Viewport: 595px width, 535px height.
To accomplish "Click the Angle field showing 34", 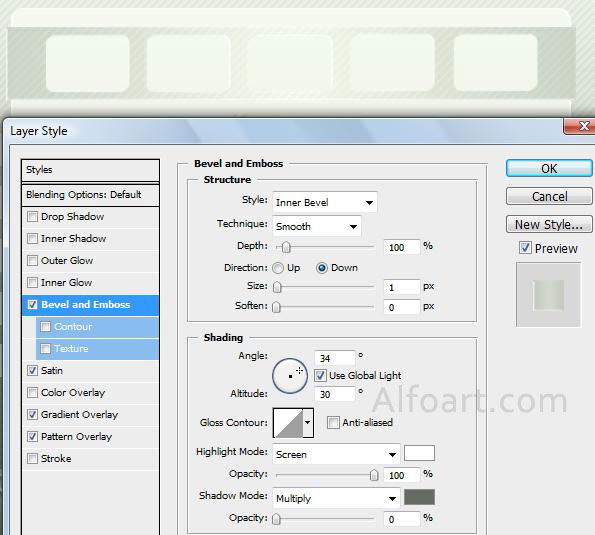I will tap(335, 358).
